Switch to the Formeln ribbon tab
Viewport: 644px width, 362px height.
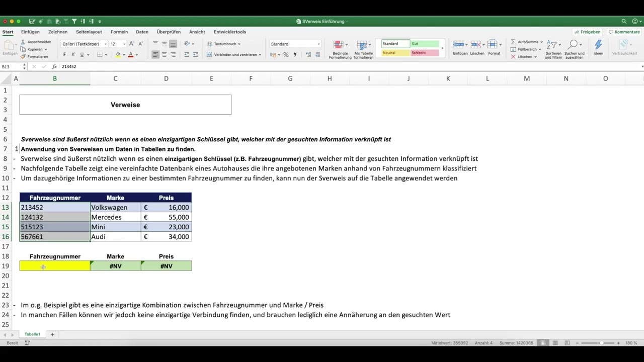click(x=119, y=32)
